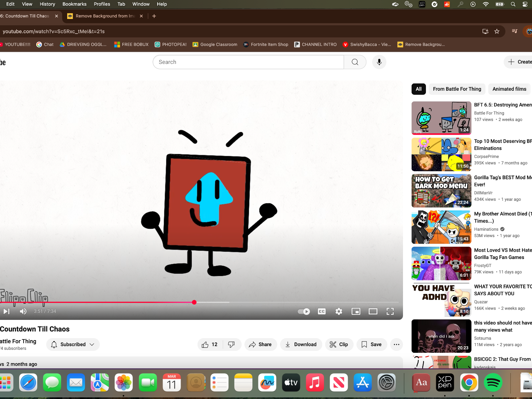Toggle closed captions on the video
The width and height of the screenshot is (532, 399).
pyautogui.click(x=322, y=312)
